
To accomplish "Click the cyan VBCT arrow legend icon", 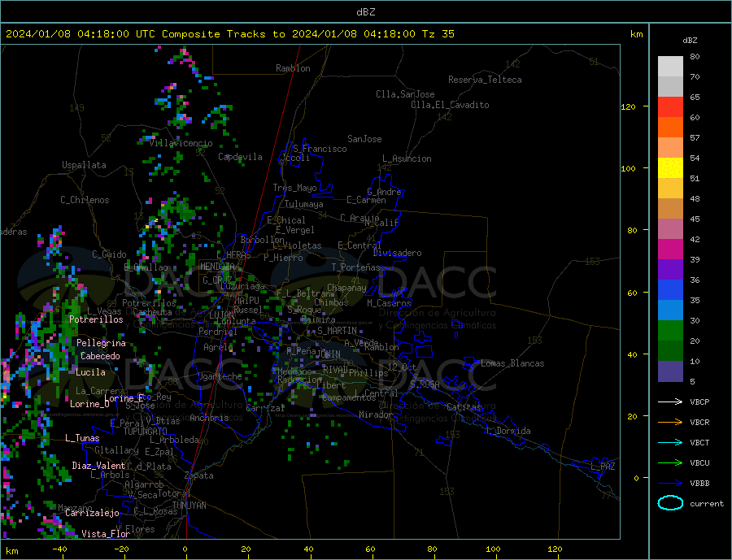I will pos(670,442).
